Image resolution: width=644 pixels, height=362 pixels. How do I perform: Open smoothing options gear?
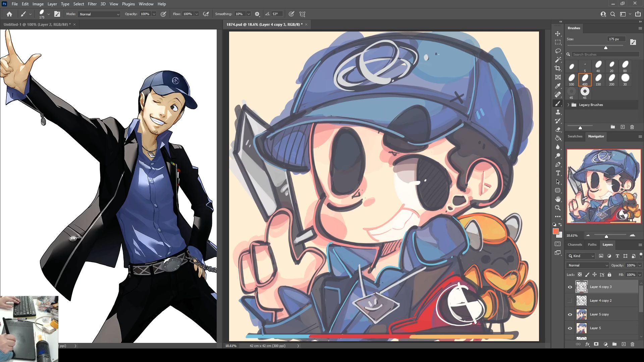tap(257, 14)
